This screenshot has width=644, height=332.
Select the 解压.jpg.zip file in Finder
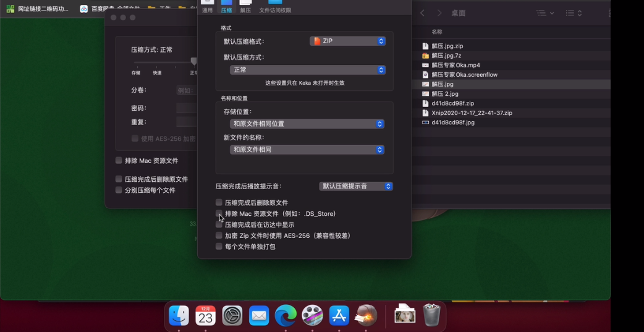click(x=447, y=46)
